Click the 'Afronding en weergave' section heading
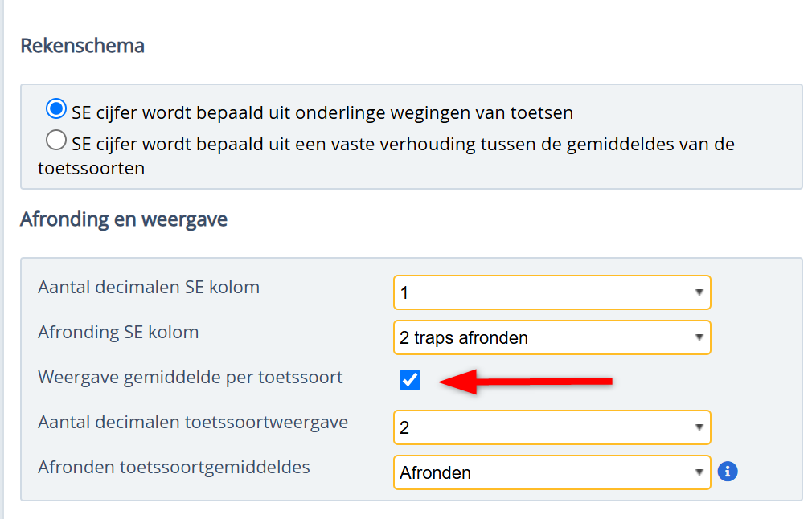812x519 pixels. 124,219
